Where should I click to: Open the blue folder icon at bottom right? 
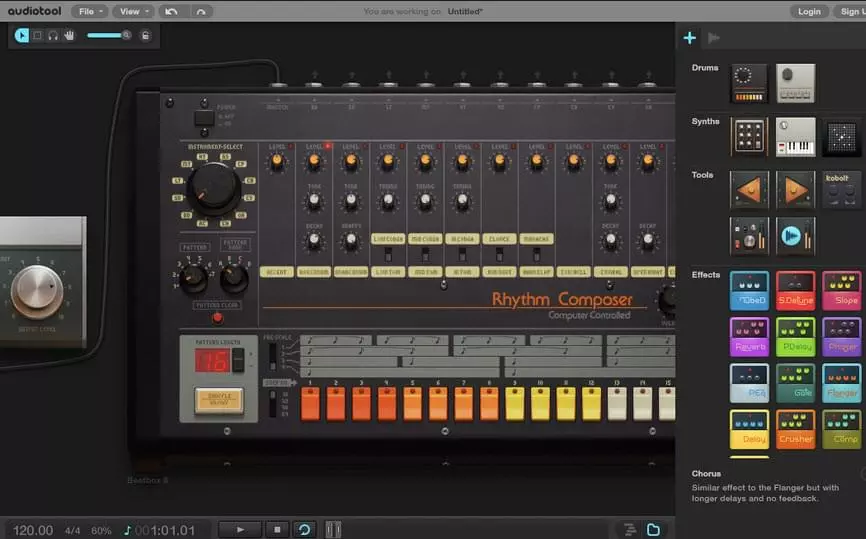tap(653, 530)
